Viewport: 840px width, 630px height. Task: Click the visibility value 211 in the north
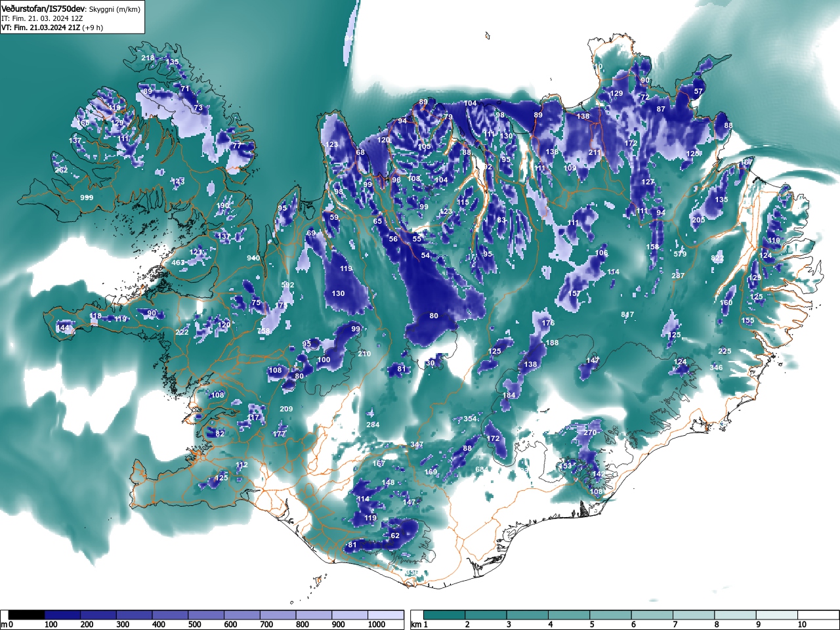[x=595, y=152]
